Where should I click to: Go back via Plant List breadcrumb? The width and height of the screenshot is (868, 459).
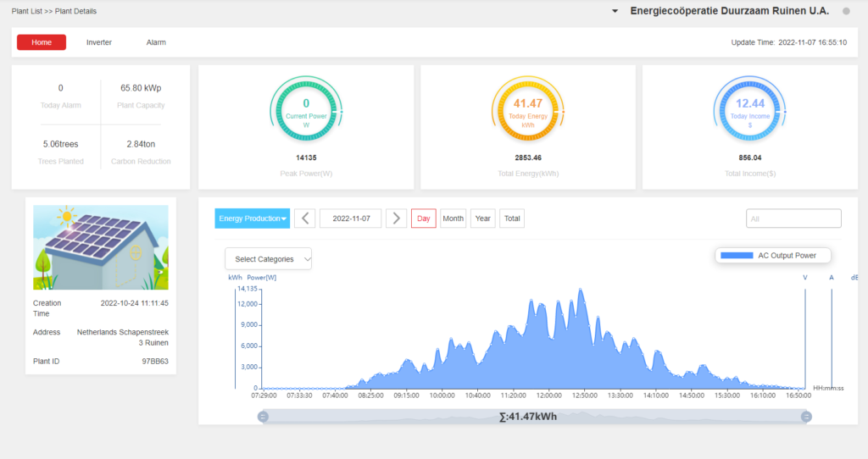(27, 10)
